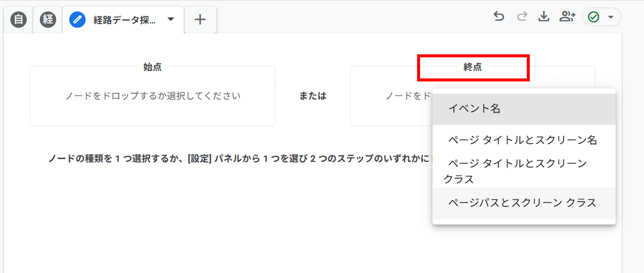Screen dimensions: 644x273
Task: Open the first tab with 自 icon
Action: (x=18, y=20)
